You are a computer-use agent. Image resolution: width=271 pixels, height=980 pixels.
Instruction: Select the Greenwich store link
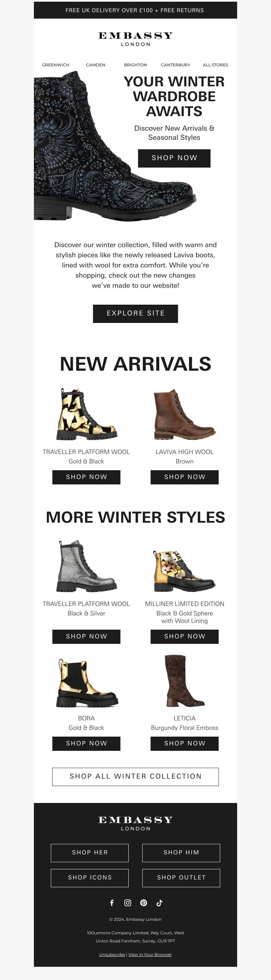pos(56,65)
